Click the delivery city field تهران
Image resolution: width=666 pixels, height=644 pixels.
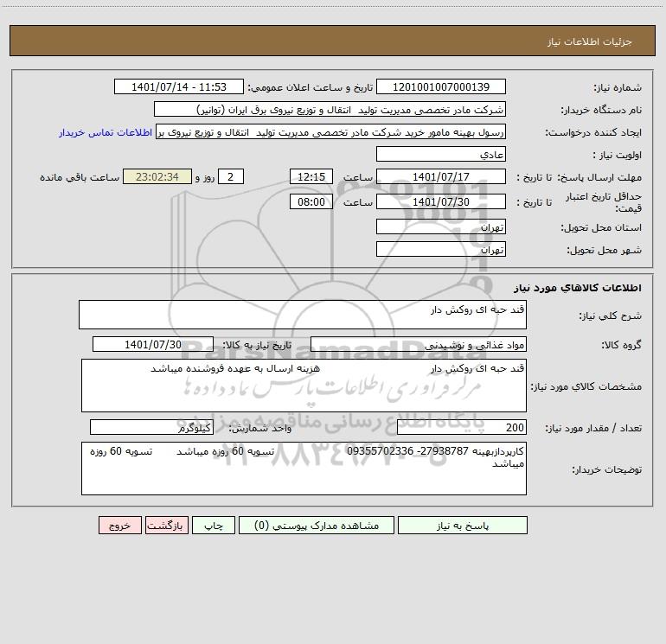(441, 249)
